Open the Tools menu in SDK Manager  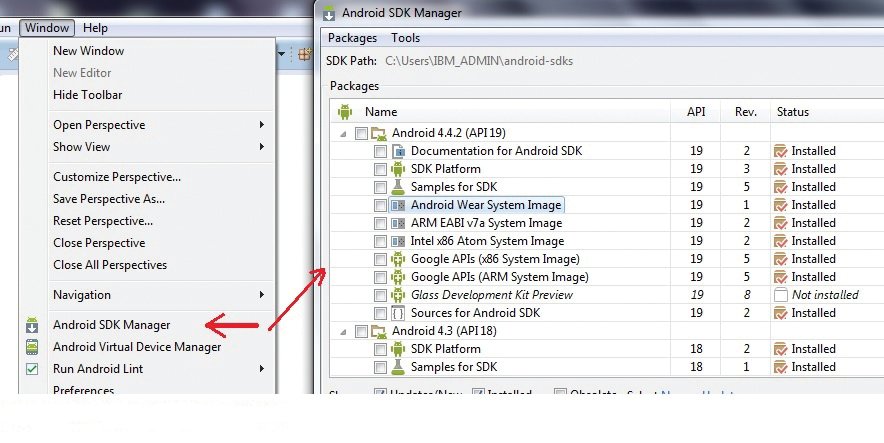tap(405, 38)
